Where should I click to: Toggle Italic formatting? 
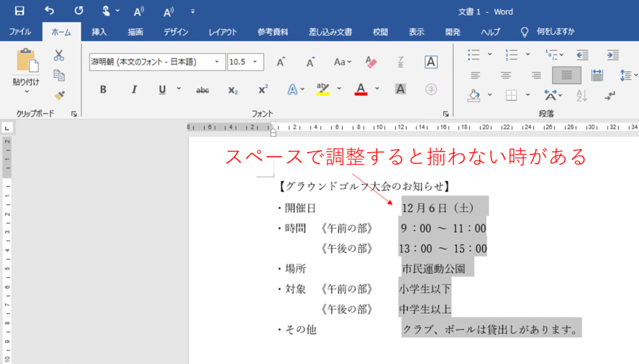click(x=133, y=90)
